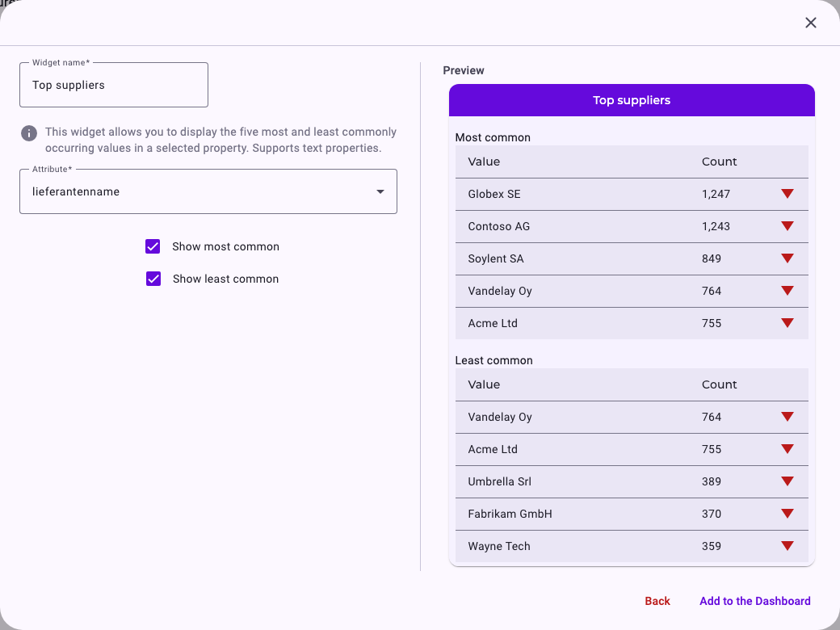Screen dimensions: 840x630
Task: Click the Least common Acme Ltd red triangle
Action: (x=787, y=449)
